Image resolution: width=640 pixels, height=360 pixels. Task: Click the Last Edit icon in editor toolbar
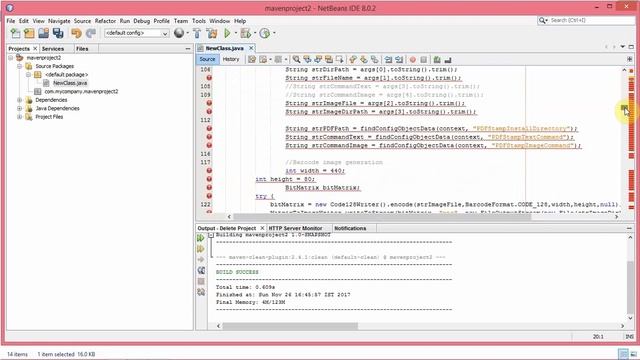(252, 60)
